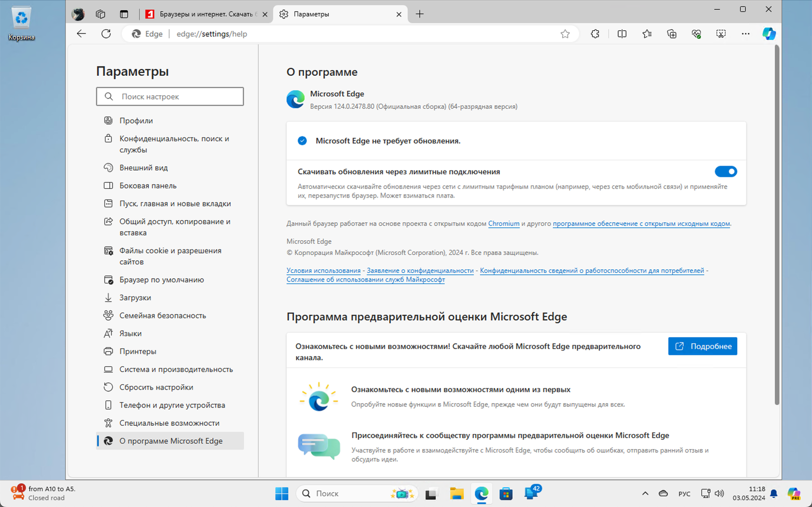Refresh the page

point(106,34)
